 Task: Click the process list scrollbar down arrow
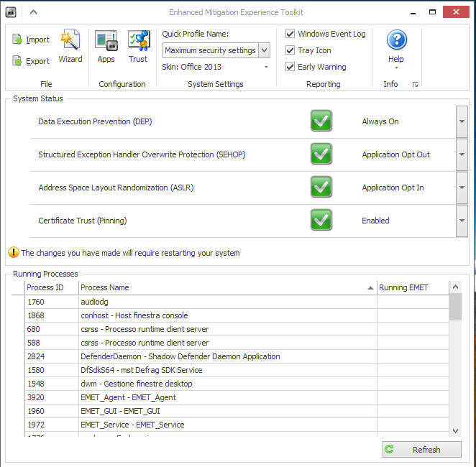(455, 430)
